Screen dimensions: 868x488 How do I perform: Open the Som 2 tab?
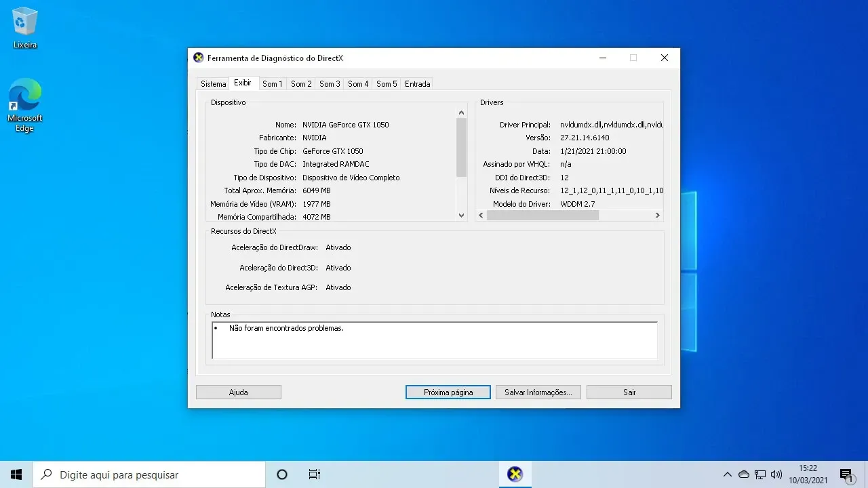pyautogui.click(x=301, y=84)
